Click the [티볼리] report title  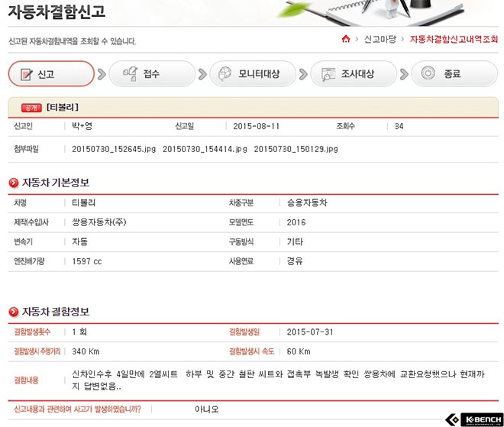(x=63, y=108)
